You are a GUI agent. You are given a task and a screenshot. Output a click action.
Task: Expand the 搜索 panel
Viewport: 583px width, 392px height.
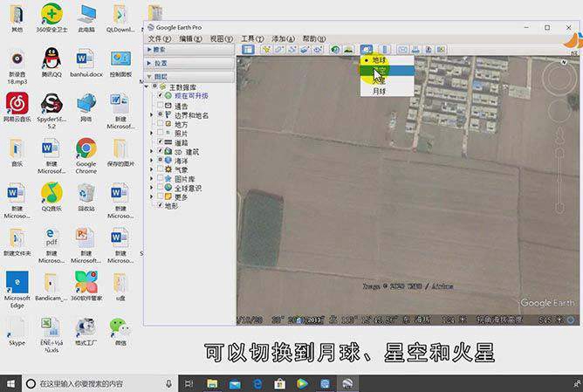click(x=189, y=50)
